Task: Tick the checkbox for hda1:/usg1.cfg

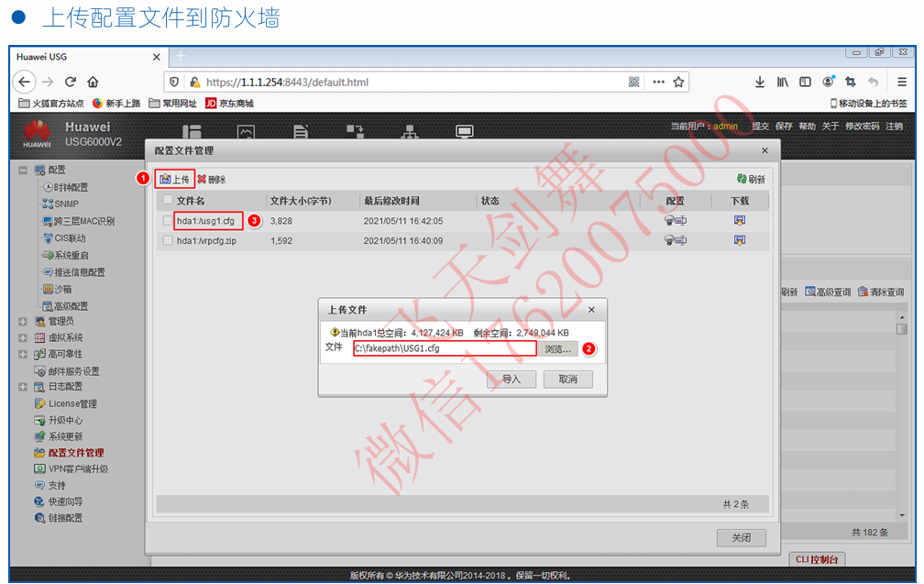Action: pos(168,221)
